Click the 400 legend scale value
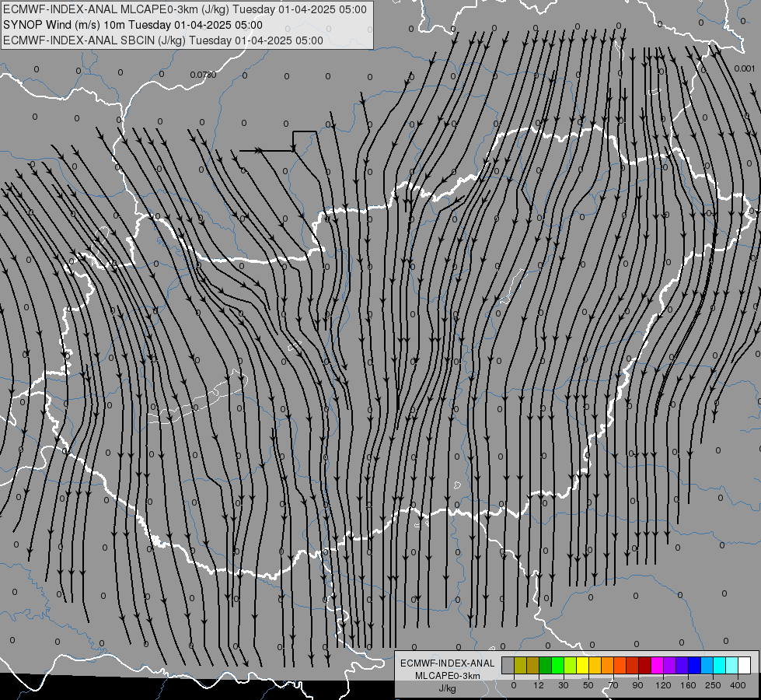This screenshot has height=700, width=761. 738,685
